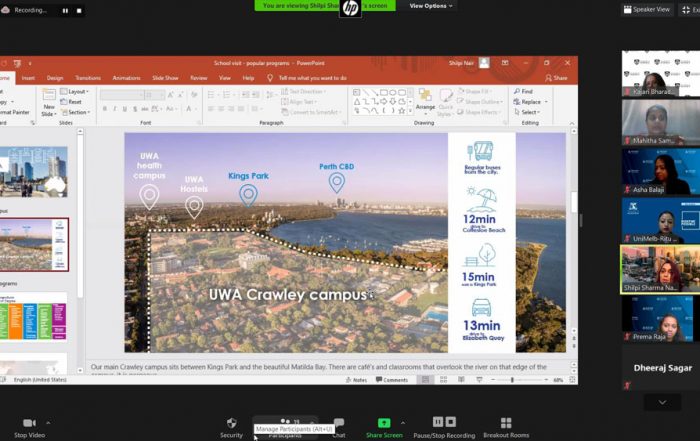Open the Animations ribbon tab
The height and width of the screenshot is (441, 700).
(x=126, y=78)
